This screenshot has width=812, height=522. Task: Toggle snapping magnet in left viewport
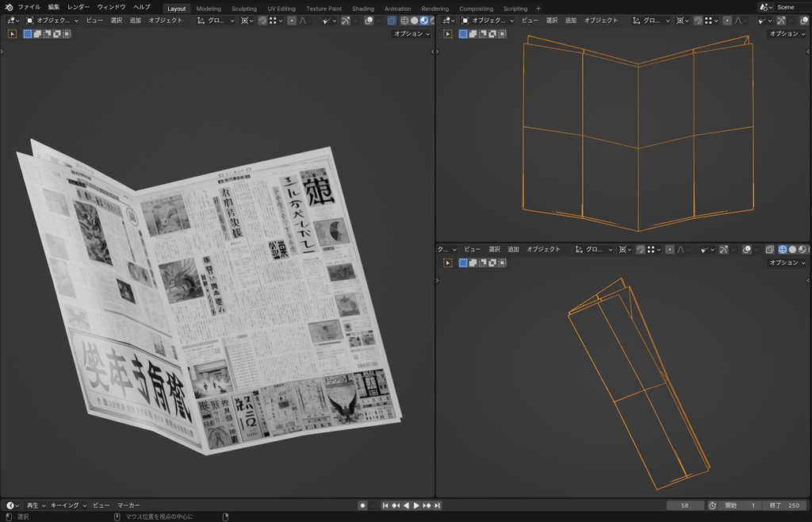[262, 21]
